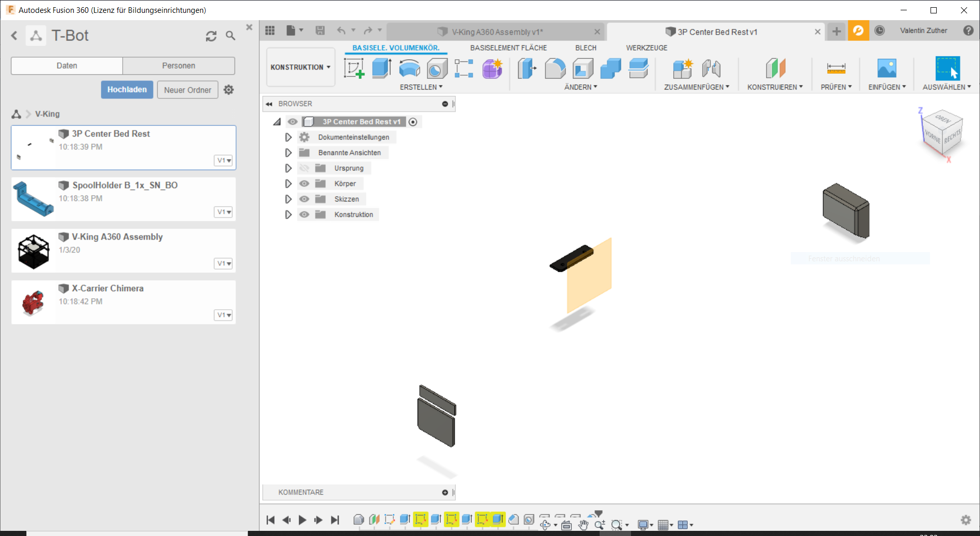Toggle visibility of Ursprung folder
This screenshot has width=980, height=536.
304,168
